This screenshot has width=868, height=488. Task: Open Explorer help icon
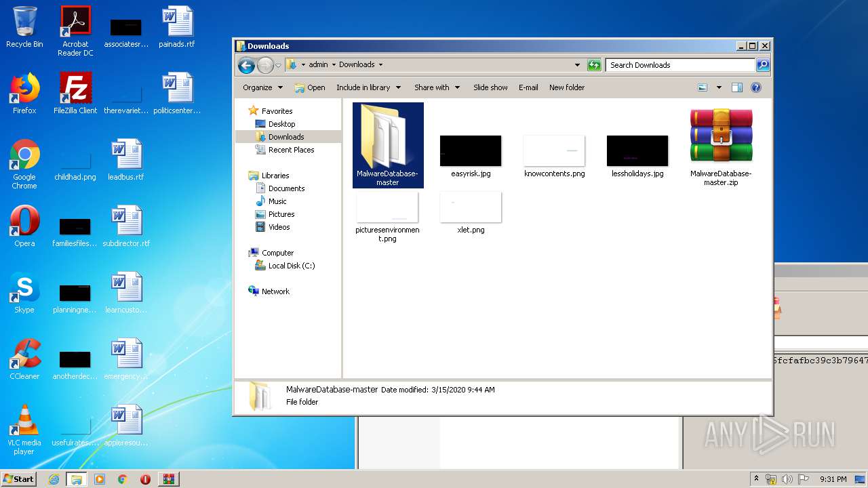point(756,87)
